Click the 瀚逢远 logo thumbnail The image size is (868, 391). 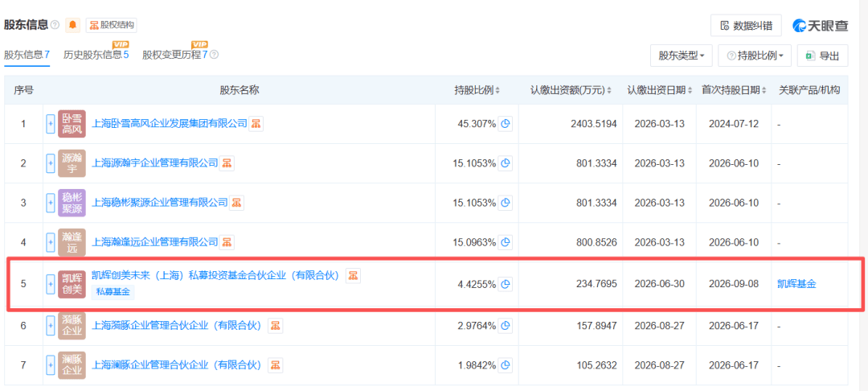72,242
